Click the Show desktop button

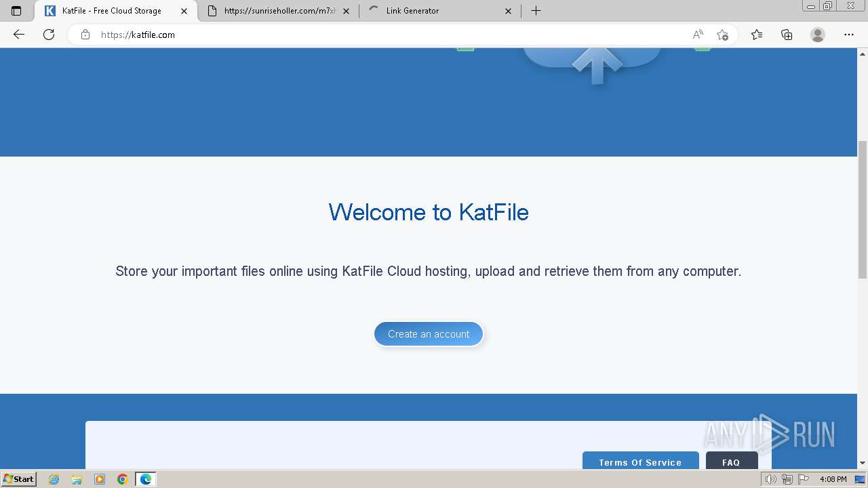860,479
